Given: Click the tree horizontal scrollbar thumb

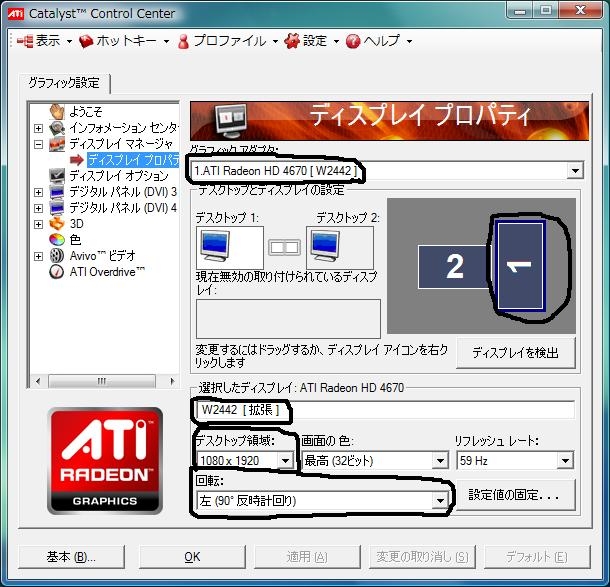Looking at the screenshot, I should tap(102, 381).
